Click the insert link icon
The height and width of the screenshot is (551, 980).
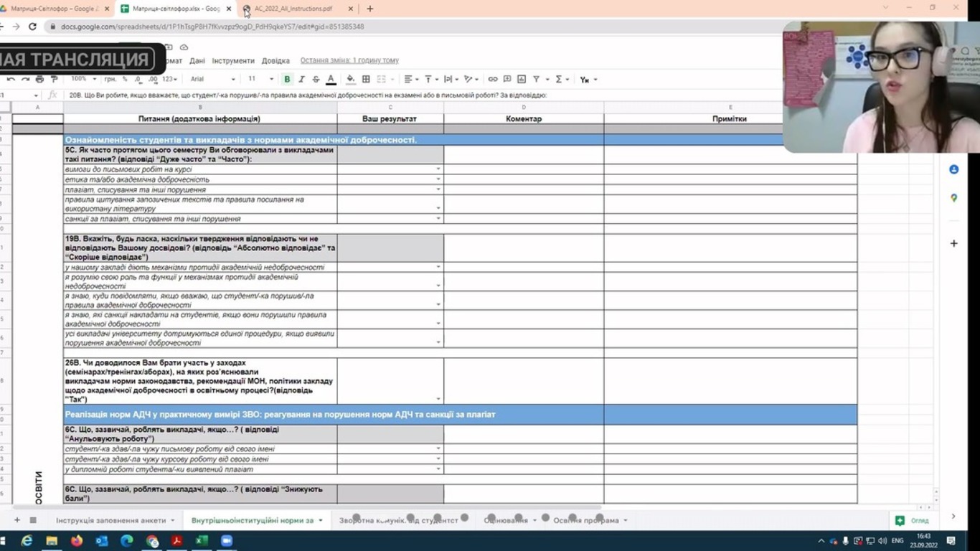492,80
